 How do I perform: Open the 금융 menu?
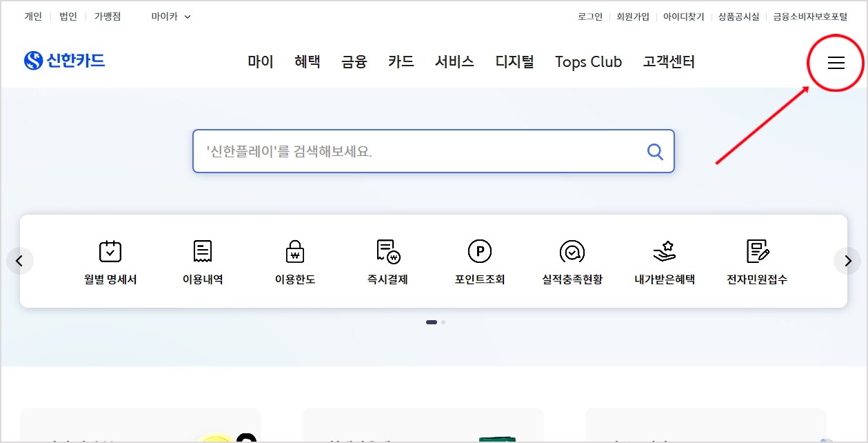point(354,62)
